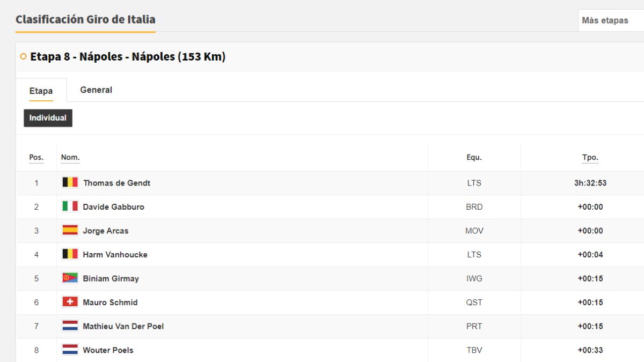Select Biniam Girmay's name in the table
Screen dimensions: 644x362
tap(111, 278)
